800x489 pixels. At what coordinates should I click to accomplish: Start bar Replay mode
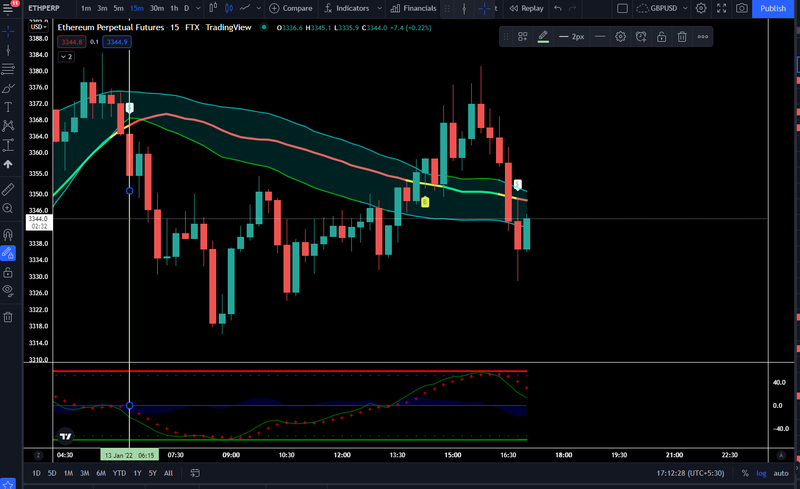(527, 8)
